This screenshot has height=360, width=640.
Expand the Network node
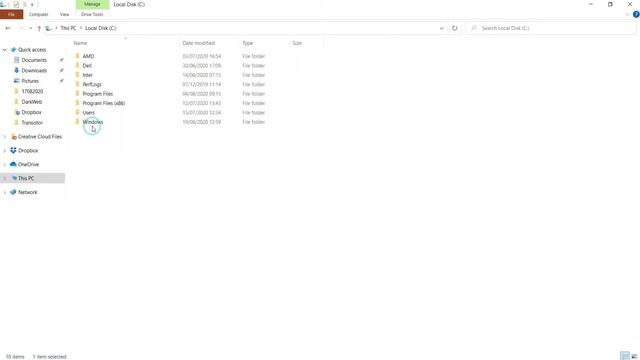click(4, 192)
